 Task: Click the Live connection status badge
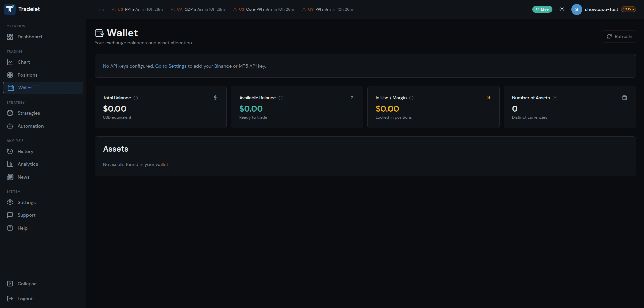[x=542, y=9]
